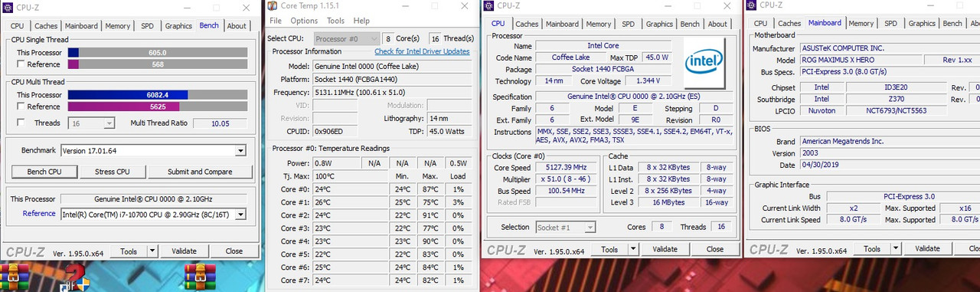This screenshot has height=292, width=980.
Task: Click the Level 3 cache value 16 MBytes
Action: [668, 202]
